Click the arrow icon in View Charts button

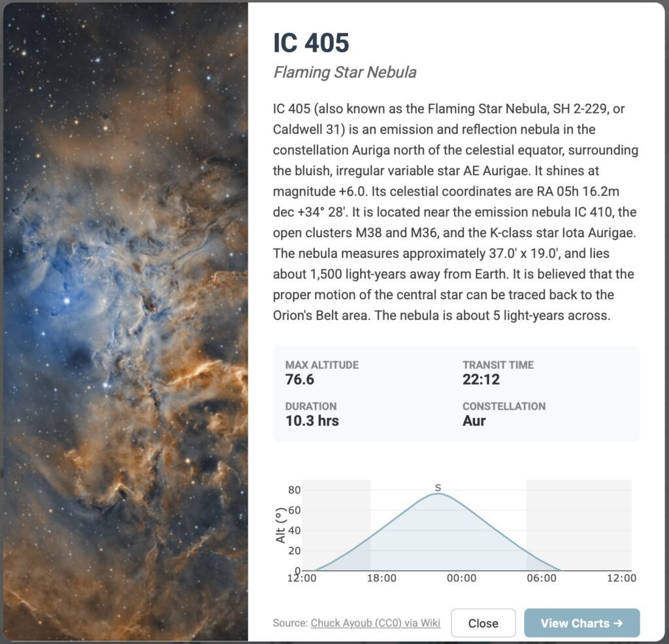(618, 623)
